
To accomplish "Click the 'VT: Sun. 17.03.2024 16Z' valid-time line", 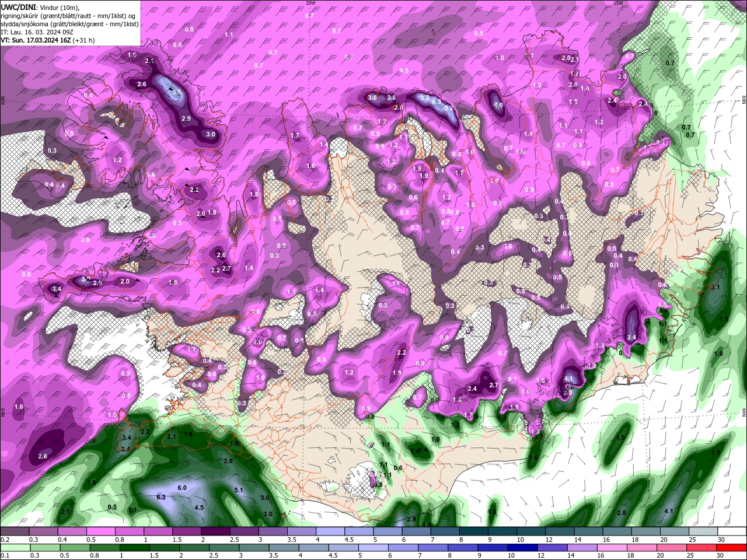I will (36, 40).
